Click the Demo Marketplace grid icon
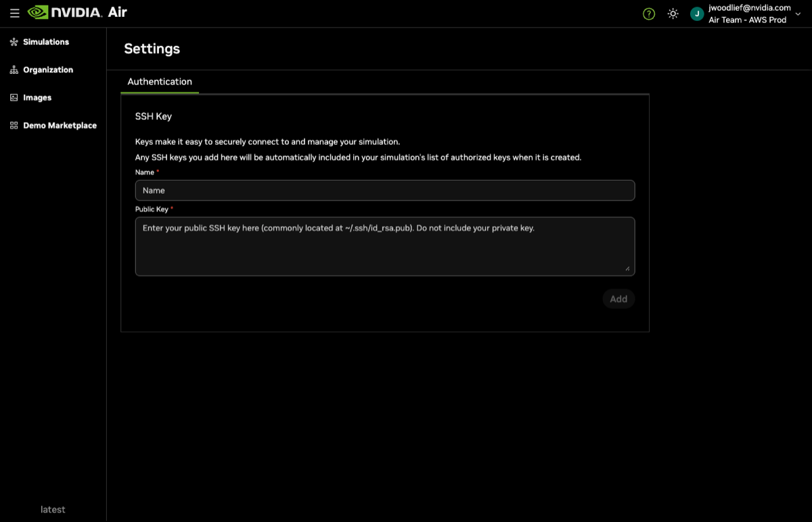This screenshot has height=522, width=812. 14,125
